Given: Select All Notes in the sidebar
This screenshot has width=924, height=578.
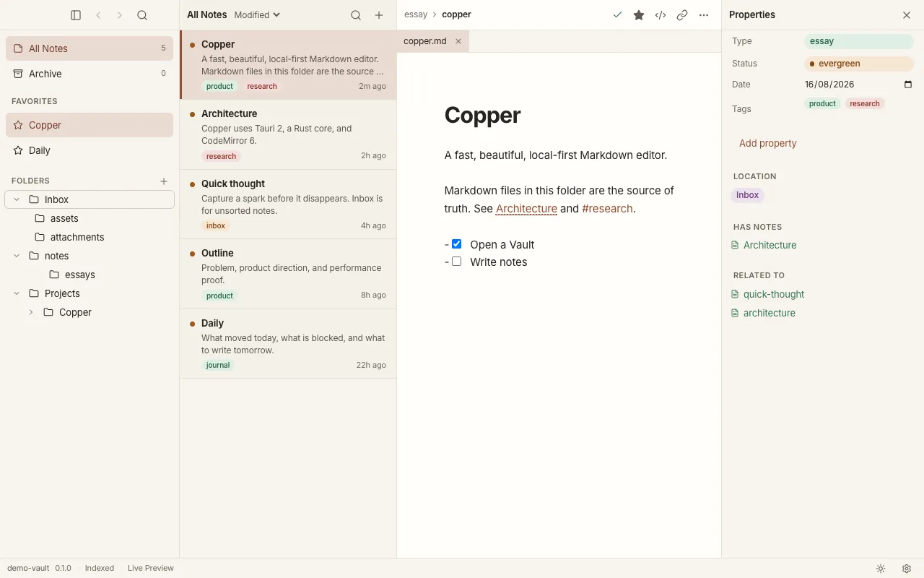Looking at the screenshot, I should (90, 48).
